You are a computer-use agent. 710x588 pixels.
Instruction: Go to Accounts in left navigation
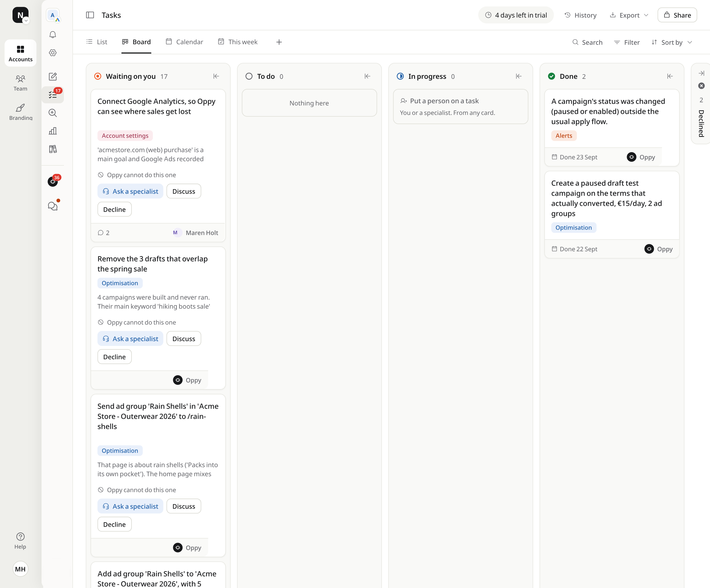21,53
